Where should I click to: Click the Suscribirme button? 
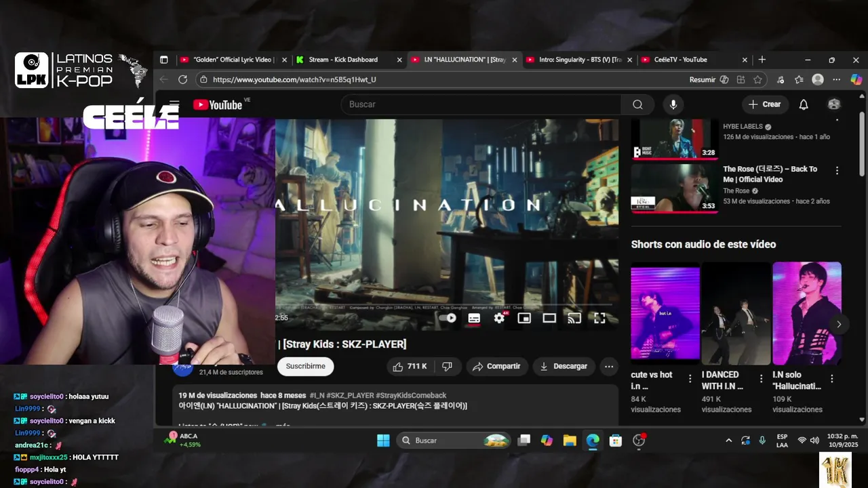pos(305,366)
